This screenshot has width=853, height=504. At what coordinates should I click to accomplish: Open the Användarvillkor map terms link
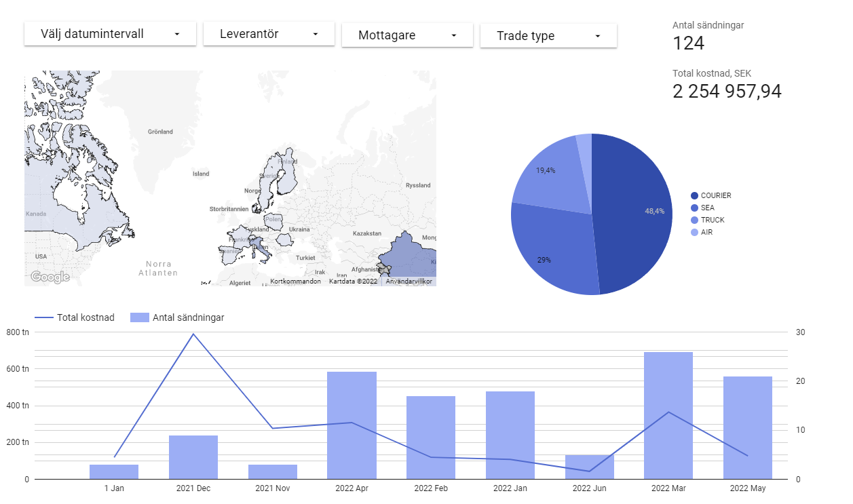409,281
